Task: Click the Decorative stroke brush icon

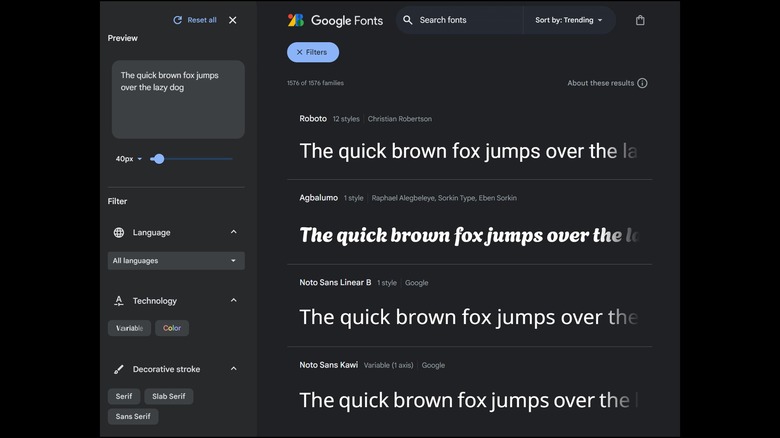Action: (119, 369)
